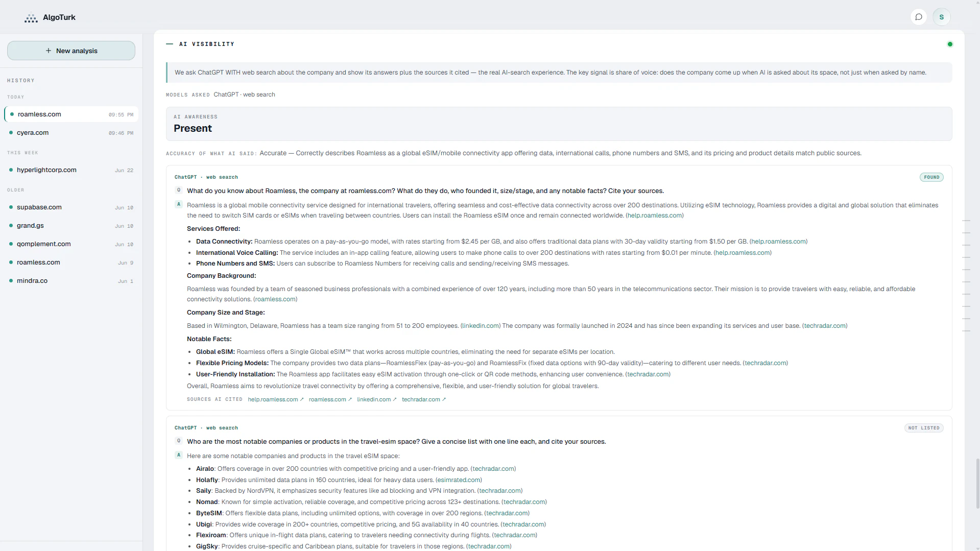The width and height of the screenshot is (980, 551).
Task: Click the AI Awareness Present card
Action: pyautogui.click(x=559, y=124)
